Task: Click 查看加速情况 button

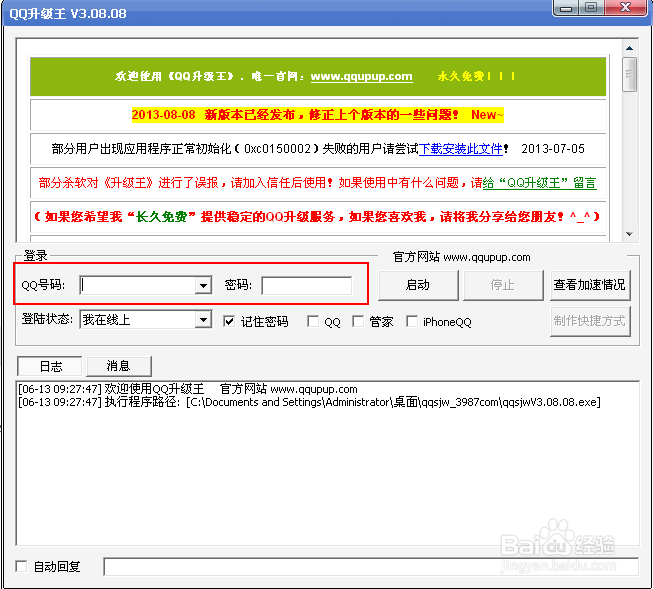Action: coord(590,285)
